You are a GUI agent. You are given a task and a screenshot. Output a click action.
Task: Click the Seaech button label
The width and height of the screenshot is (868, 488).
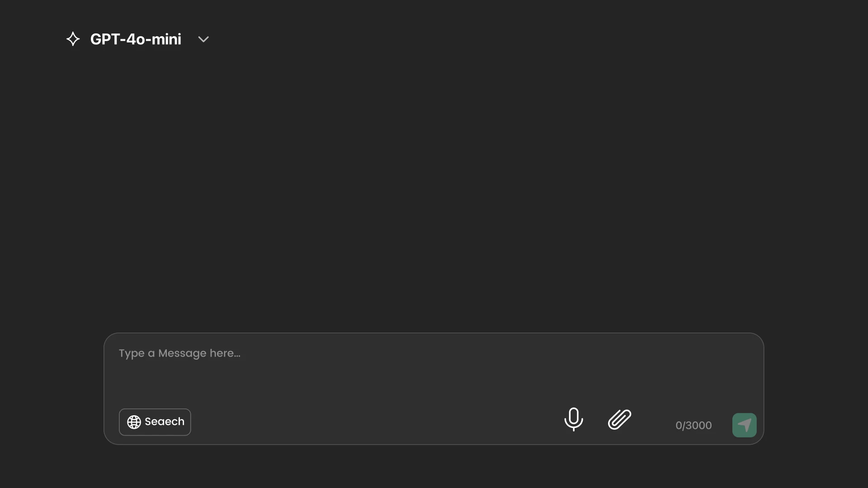[165, 422]
